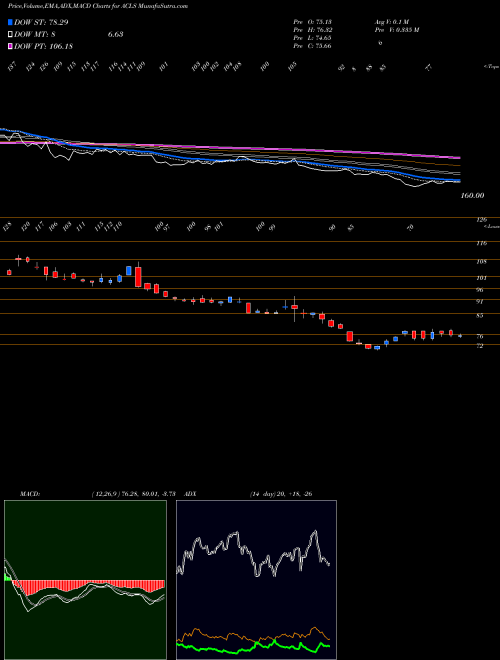500x660 pixels.
Task: Click the 91 price axis label
Action: point(480,301)
